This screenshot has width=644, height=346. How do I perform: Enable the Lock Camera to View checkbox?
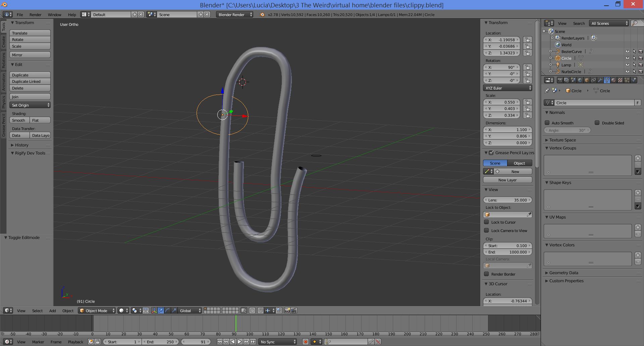[x=486, y=230]
